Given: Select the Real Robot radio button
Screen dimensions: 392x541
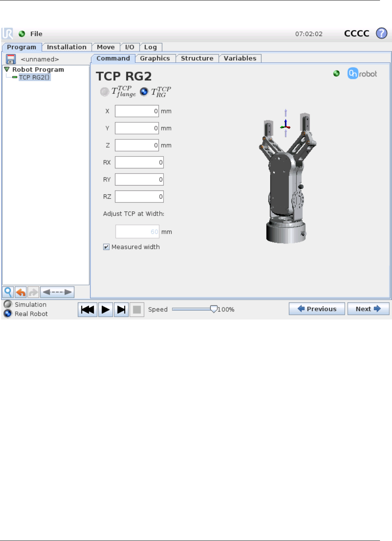Looking at the screenshot, I should pyautogui.click(x=8, y=314).
